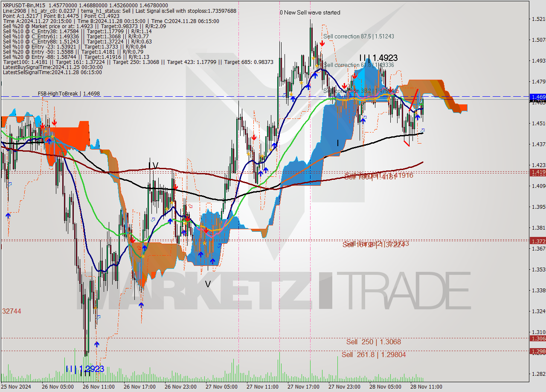Click the '26 Nov 23:00' time axis label
Image resolution: width=546 pixels, height=392 pixels.
pos(181,387)
